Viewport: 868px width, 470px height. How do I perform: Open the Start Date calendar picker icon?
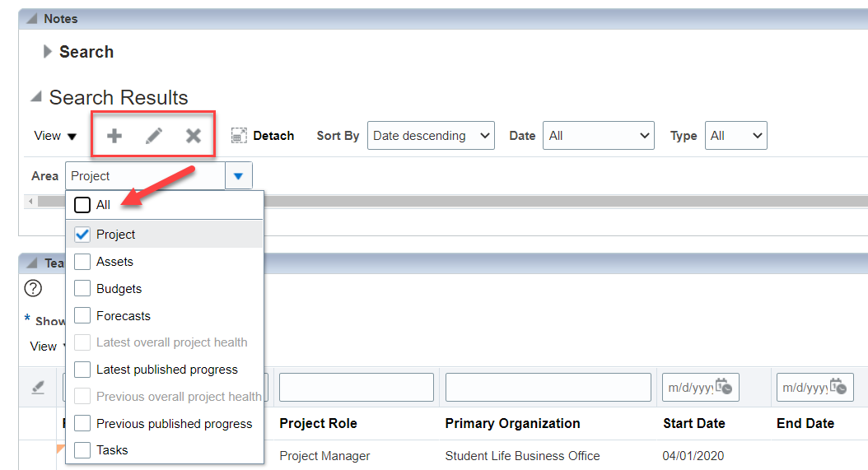click(x=725, y=386)
